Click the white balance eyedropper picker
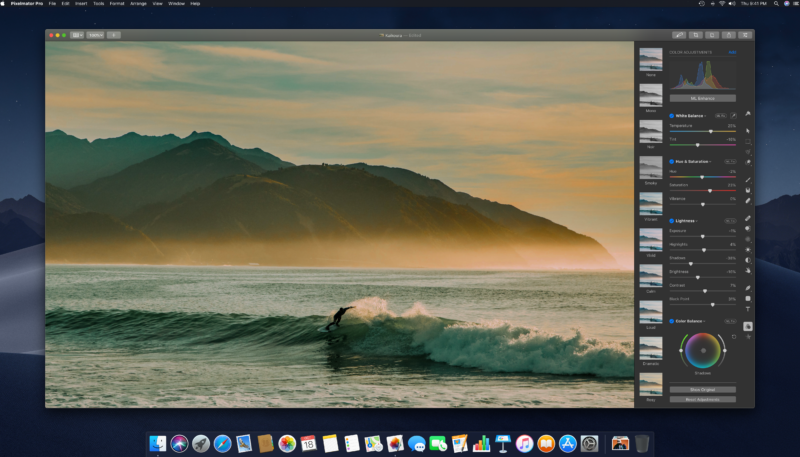 (735, 116)
